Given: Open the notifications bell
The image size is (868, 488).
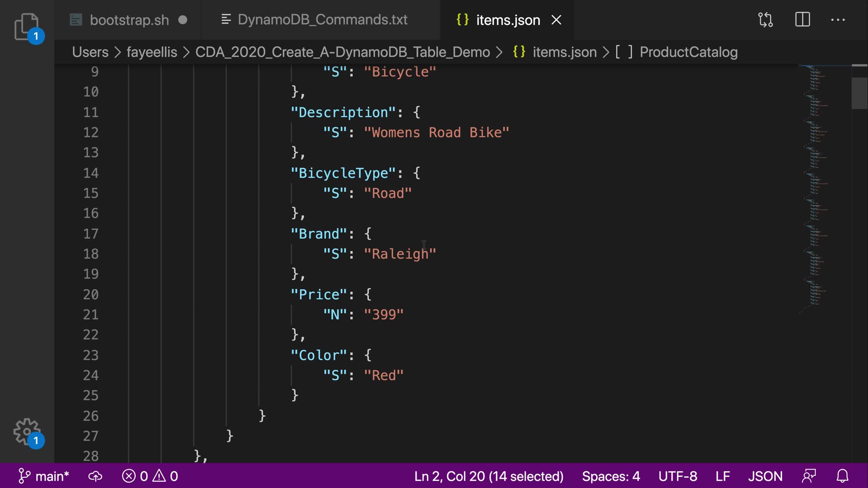Looking at the screenshot, I should pyautogui.click(x=842, y=476).
